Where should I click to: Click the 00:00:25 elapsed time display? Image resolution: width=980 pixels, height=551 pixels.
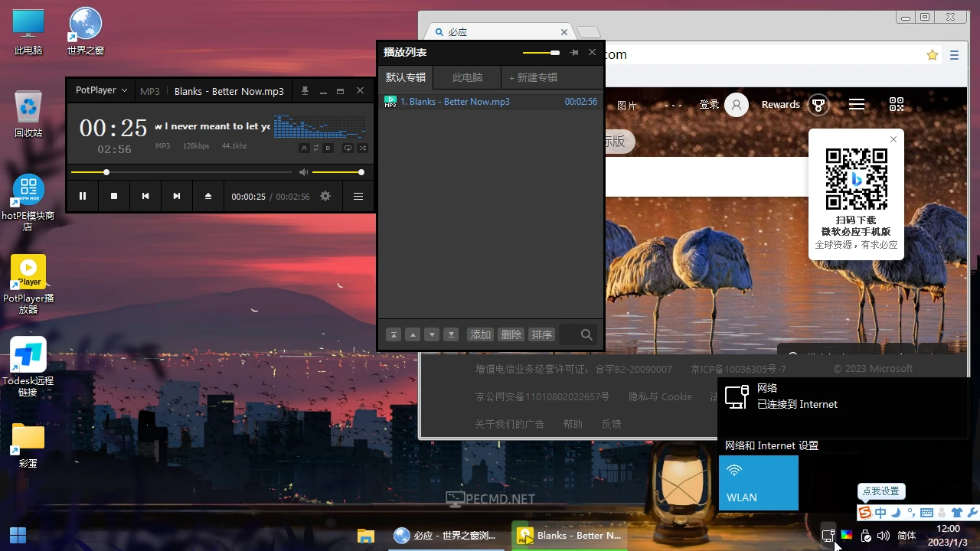point(248,197)
